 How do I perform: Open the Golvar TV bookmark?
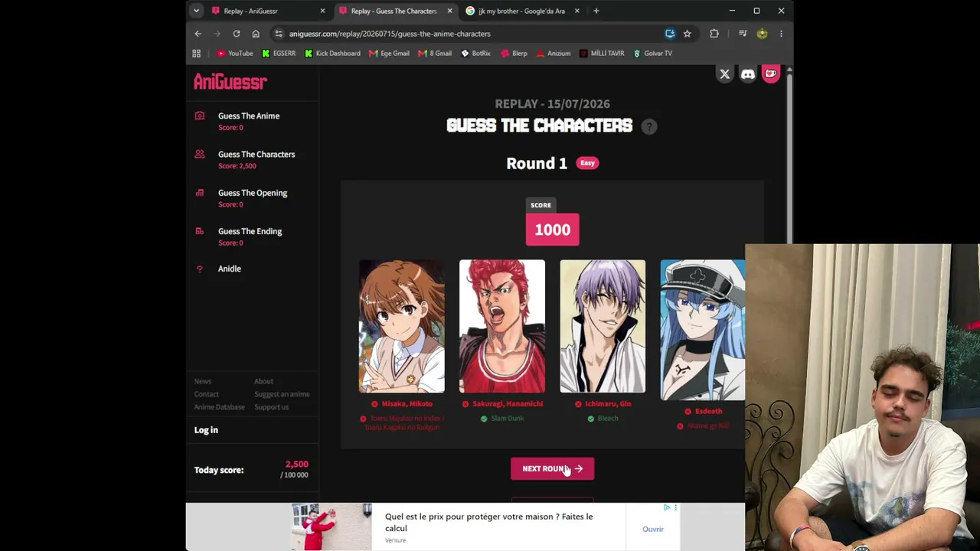coord(652,54)
